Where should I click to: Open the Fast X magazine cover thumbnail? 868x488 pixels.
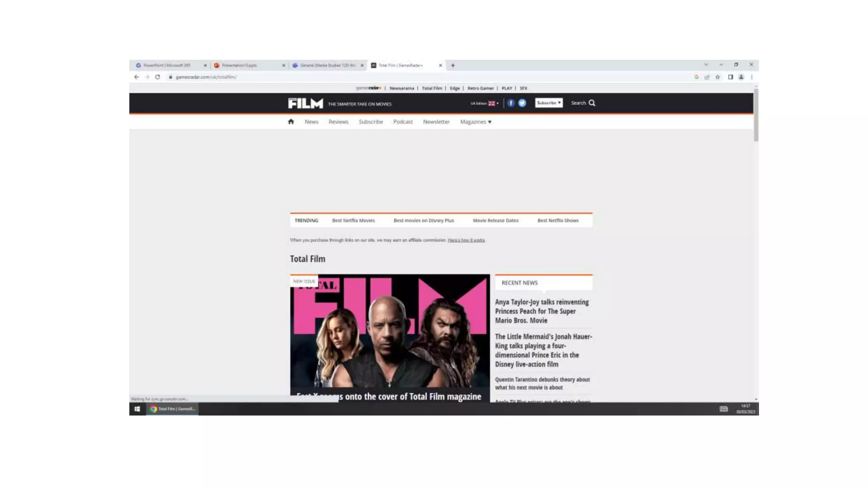[389, 335]
